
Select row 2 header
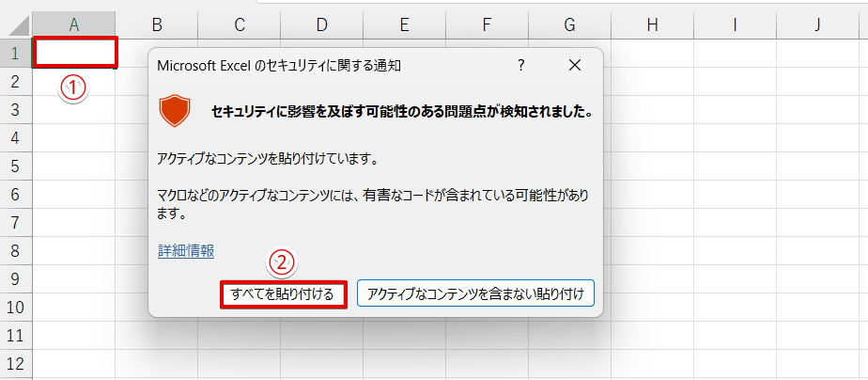(x=16, y=82)
